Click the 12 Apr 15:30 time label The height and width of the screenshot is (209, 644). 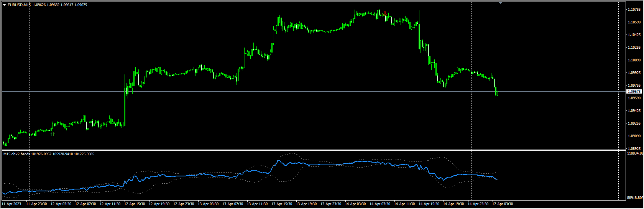pos(135,204)
